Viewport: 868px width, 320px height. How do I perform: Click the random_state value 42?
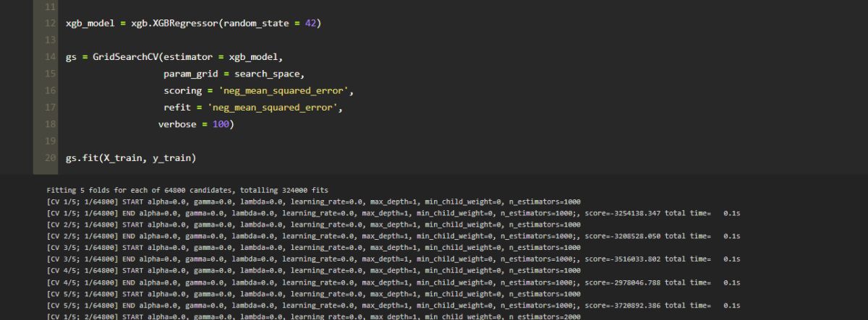point(309,23)
